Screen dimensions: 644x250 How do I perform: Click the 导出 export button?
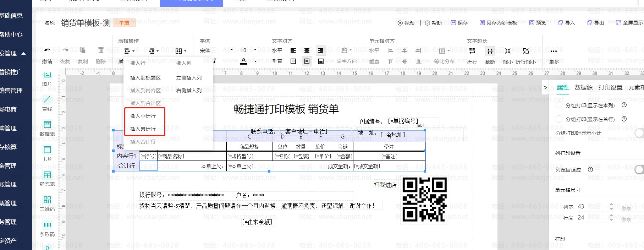tap(595, 23)
